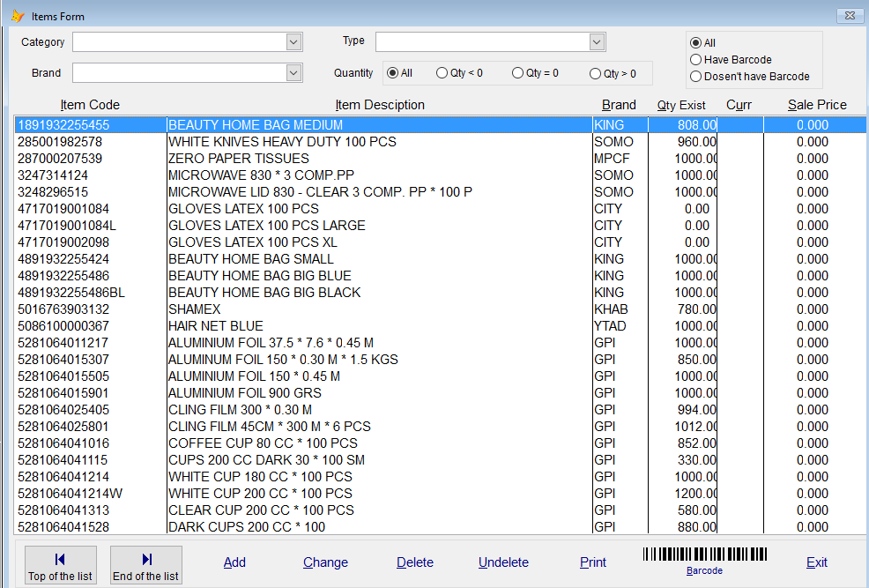This screenshot has width=869, height=588.
Task: Click the Print link
Action: (x=593, y=562)
